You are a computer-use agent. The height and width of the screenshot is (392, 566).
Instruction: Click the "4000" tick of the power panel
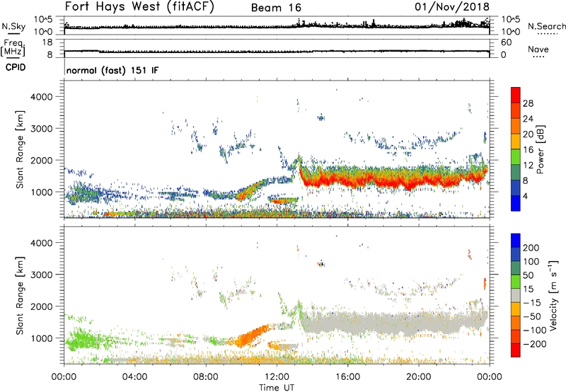42,97
